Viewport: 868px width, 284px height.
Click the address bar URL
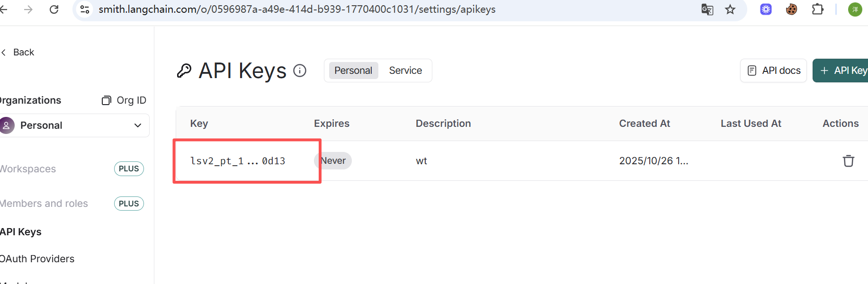[297, 9]
